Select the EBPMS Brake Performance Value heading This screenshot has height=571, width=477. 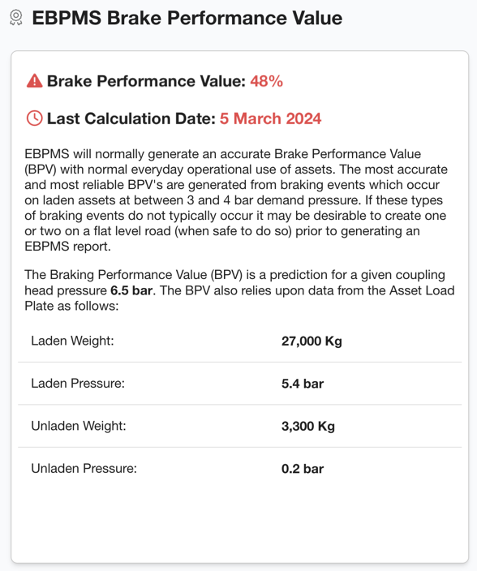(187, 18)
